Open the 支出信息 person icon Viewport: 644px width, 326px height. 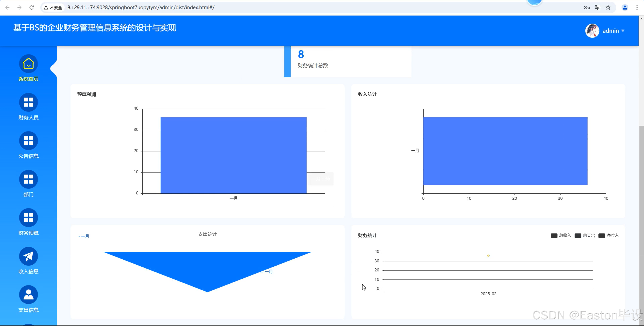point(29,294)
